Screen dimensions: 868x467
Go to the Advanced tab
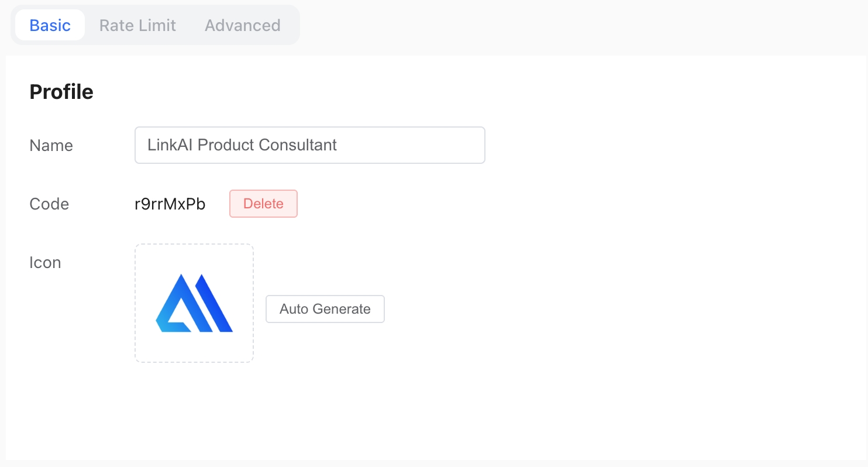(243, 25)
